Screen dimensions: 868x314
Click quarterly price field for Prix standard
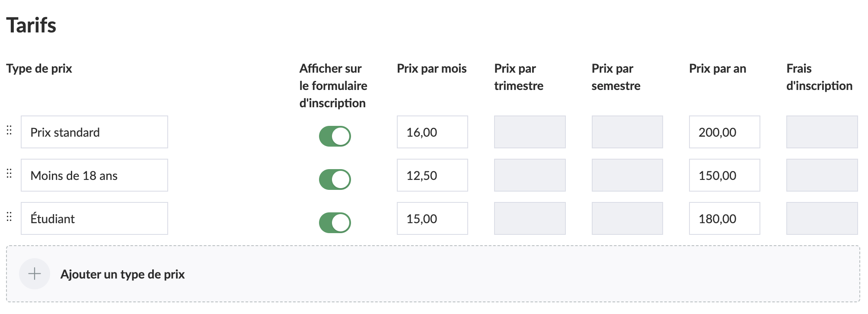(530, 132)
